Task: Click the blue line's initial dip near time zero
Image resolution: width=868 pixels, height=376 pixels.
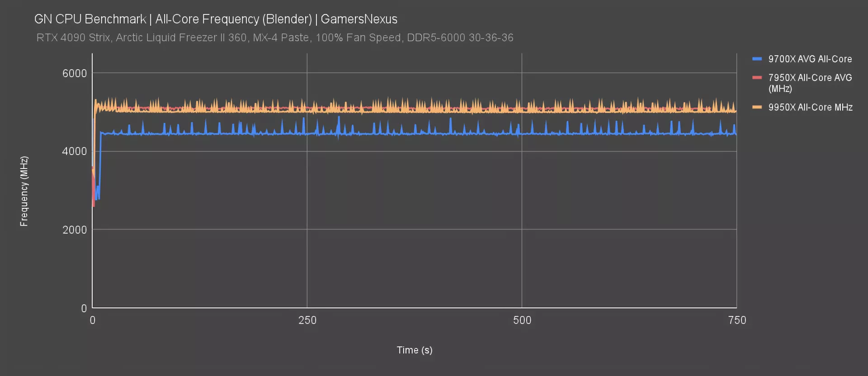Action: [x=97, y=195]
